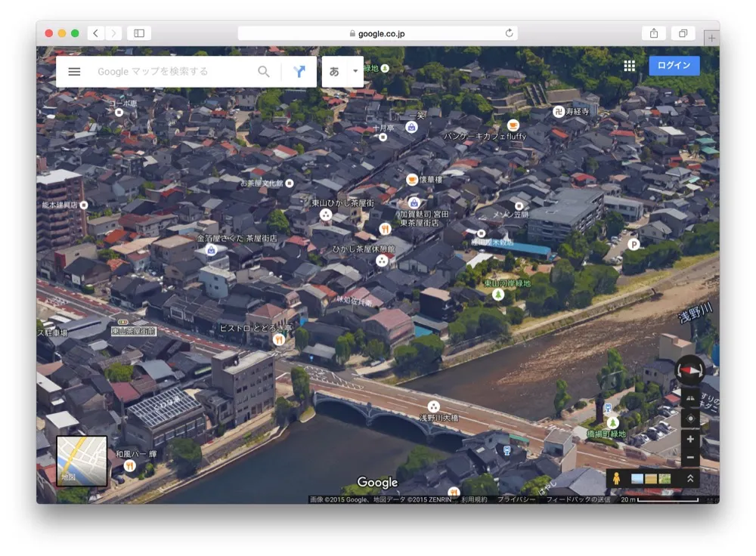Open the Google apps grid

coord(629,65)
